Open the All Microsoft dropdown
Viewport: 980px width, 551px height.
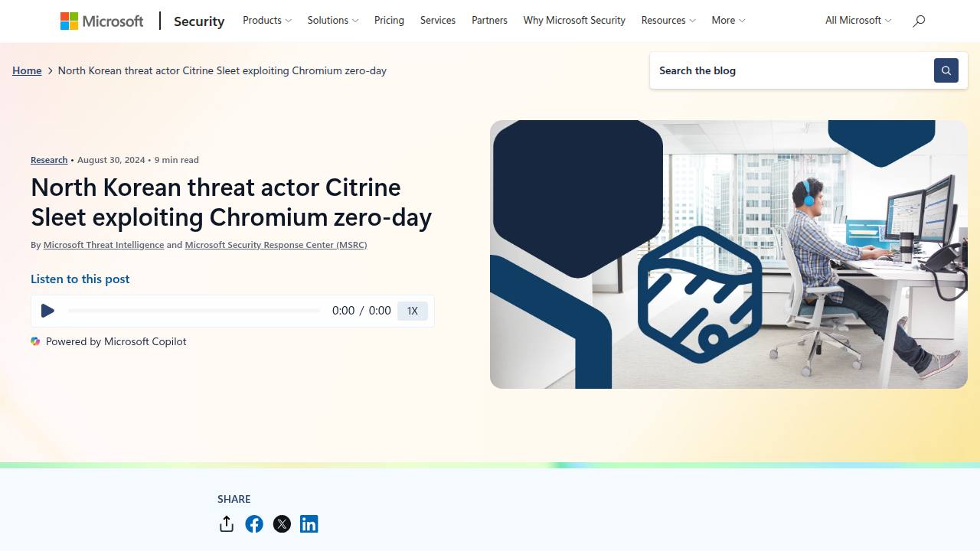click(x=858, y=21)
